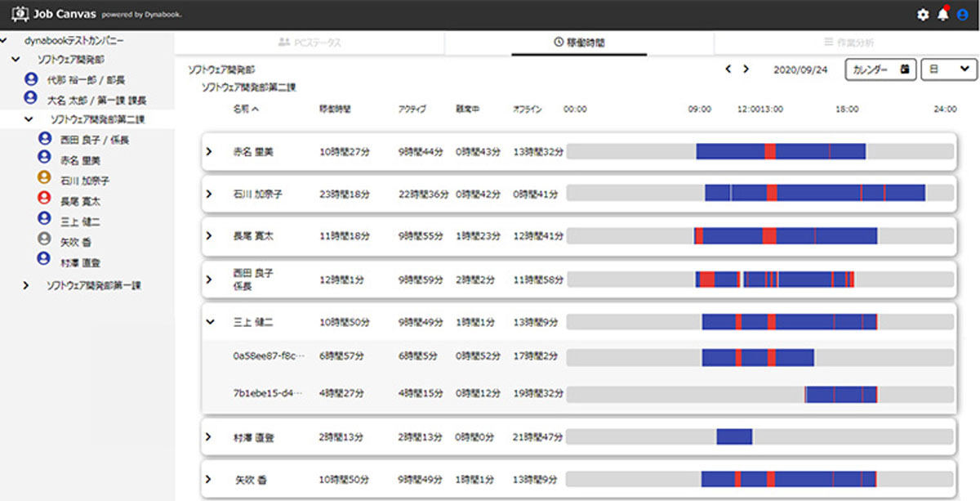Open the 日 period dropdown
Image resolution: width=980 pixels, height=501 pixels.
(949, 69)
